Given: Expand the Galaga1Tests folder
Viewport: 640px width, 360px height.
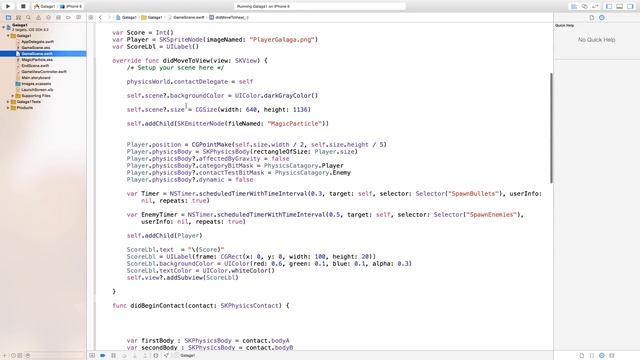Looking at the screenshot, I should (8, 102).
